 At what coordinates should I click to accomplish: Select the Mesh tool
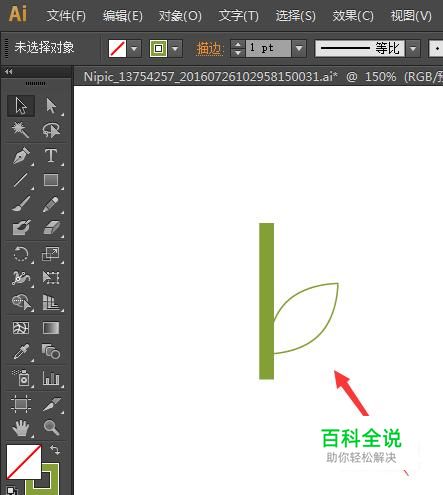21,328
